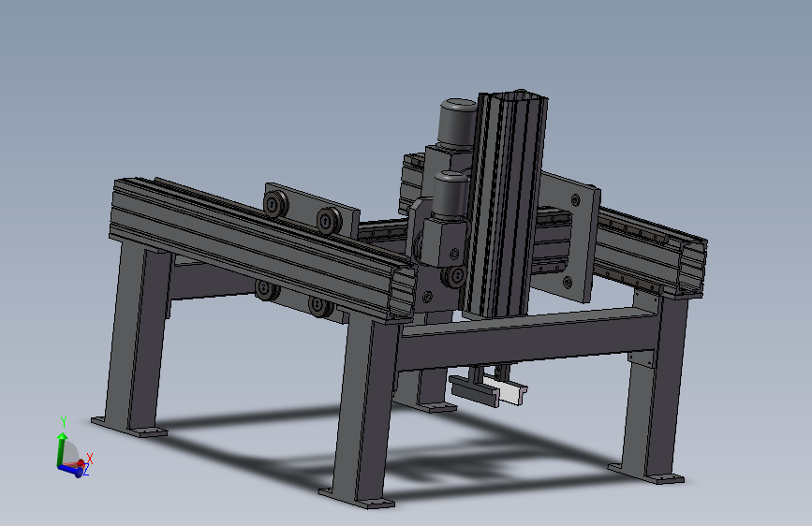812x526 pixels.
Task: Select upper-right V-wheel on left carriage plate
Action: (329, 221)
